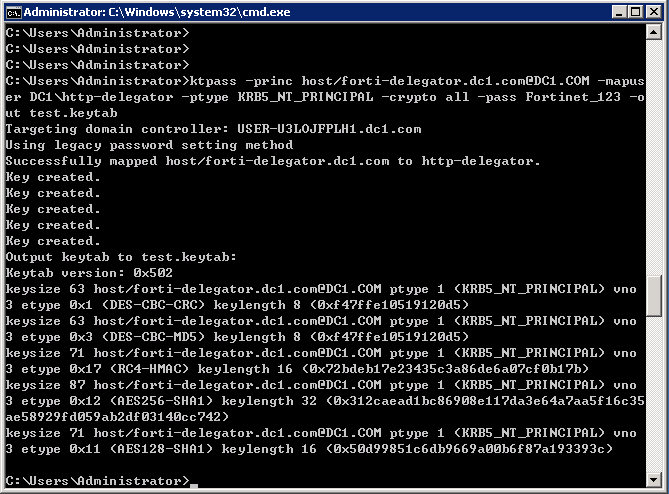Viewport: 669px width, 494px height.
Task: Click the "Output keytab to test.keytab" line
Action: click(x=120, y=257)
